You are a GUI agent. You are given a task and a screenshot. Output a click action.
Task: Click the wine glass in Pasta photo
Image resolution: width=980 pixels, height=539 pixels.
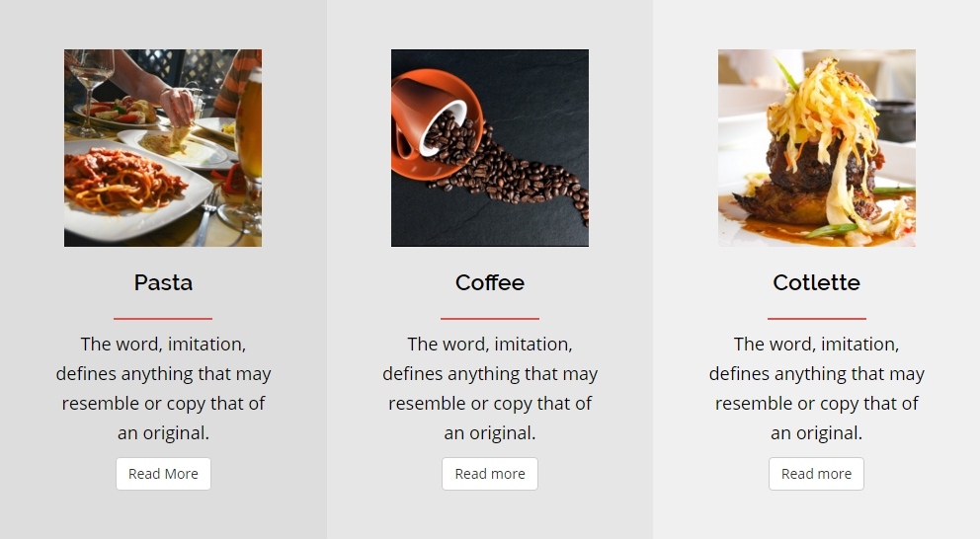click(x=90, y=94)
